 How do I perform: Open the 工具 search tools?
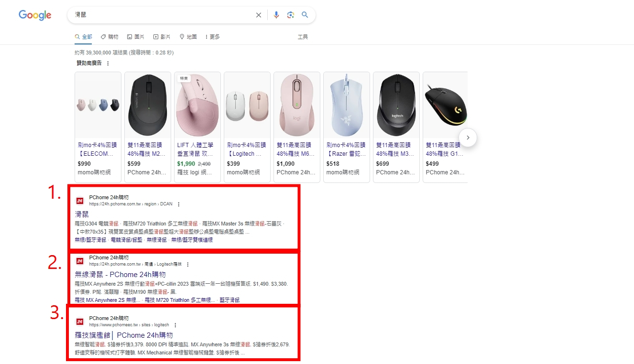(x=303, y=37)
